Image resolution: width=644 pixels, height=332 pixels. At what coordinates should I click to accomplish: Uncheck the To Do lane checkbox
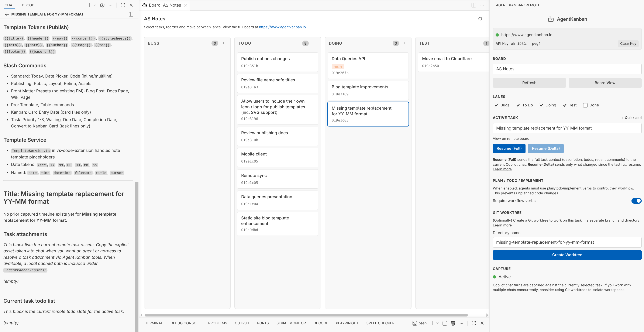[x=518, y=105]
